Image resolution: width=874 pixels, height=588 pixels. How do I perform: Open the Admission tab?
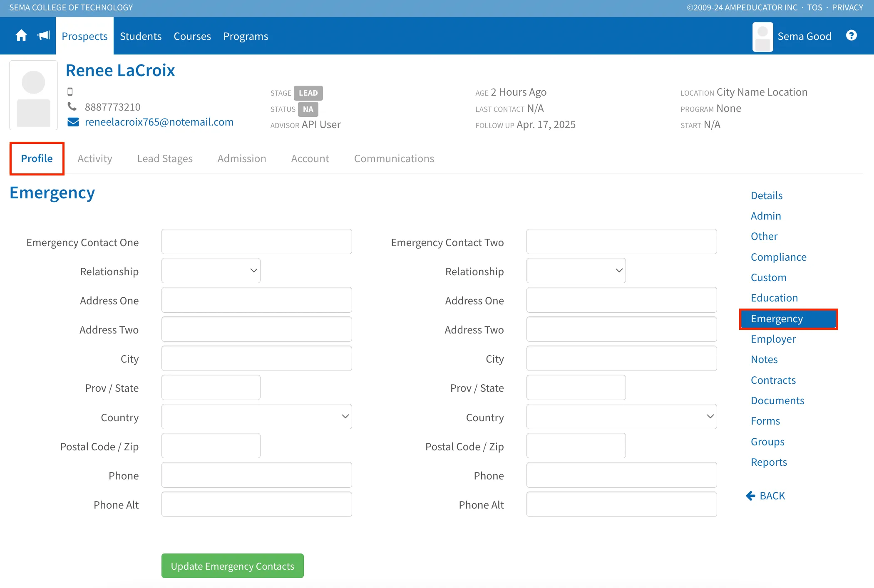[x=242, y=158]
